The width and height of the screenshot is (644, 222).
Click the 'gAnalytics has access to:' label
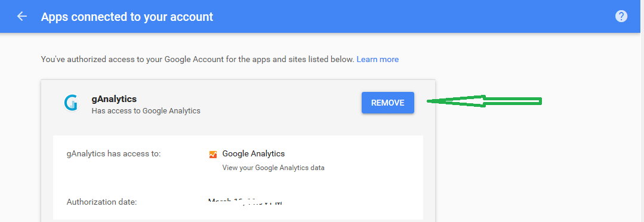[113, 154]
